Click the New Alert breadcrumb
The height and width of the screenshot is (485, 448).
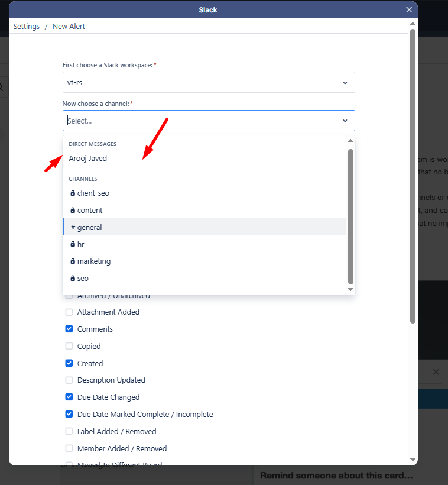[x=69, y=26]
